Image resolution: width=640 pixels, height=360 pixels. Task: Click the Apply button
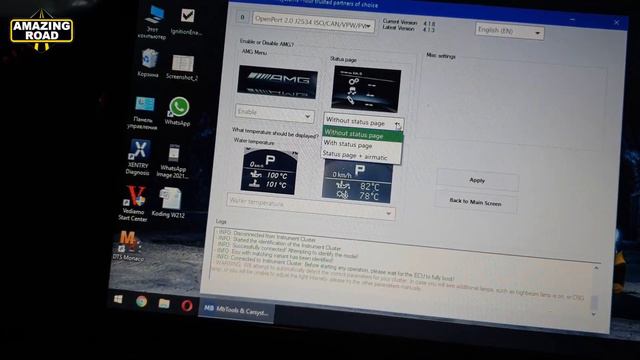click(477, 180)
